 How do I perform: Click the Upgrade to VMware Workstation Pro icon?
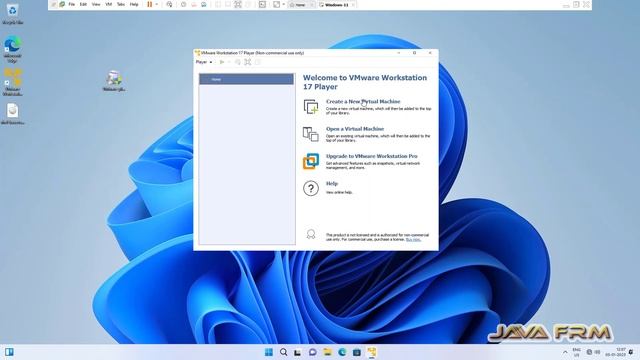311,161
